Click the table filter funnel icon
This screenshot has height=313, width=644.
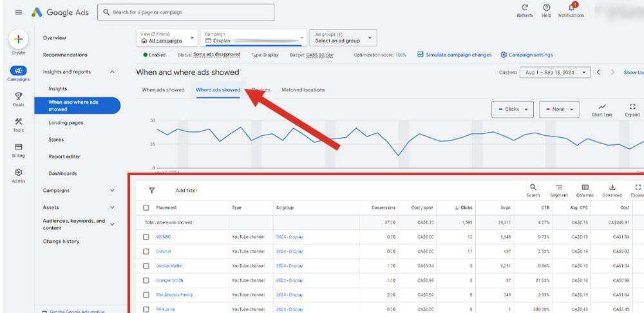click(151, 190)
